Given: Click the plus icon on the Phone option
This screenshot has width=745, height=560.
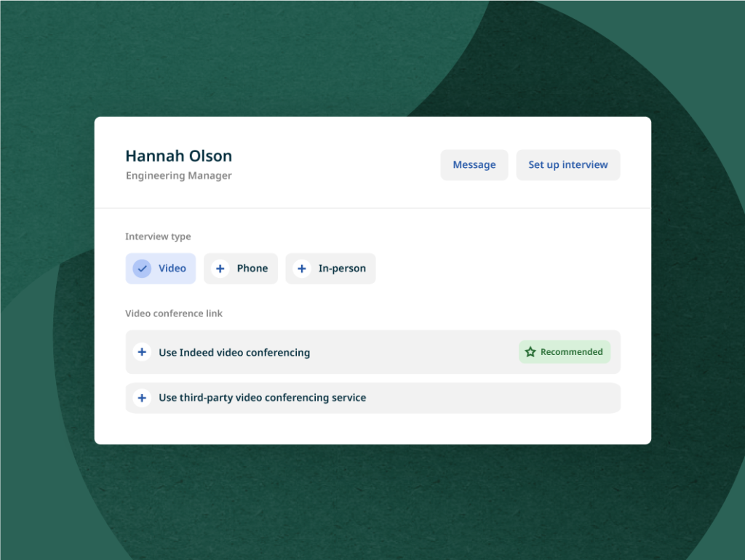Looking at the screenshot, I should (x=220, y=268).
